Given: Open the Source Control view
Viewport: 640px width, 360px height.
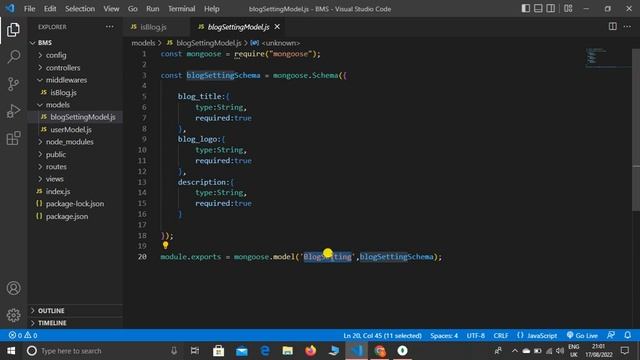Looking at the screenshot, I should [13, 84].
